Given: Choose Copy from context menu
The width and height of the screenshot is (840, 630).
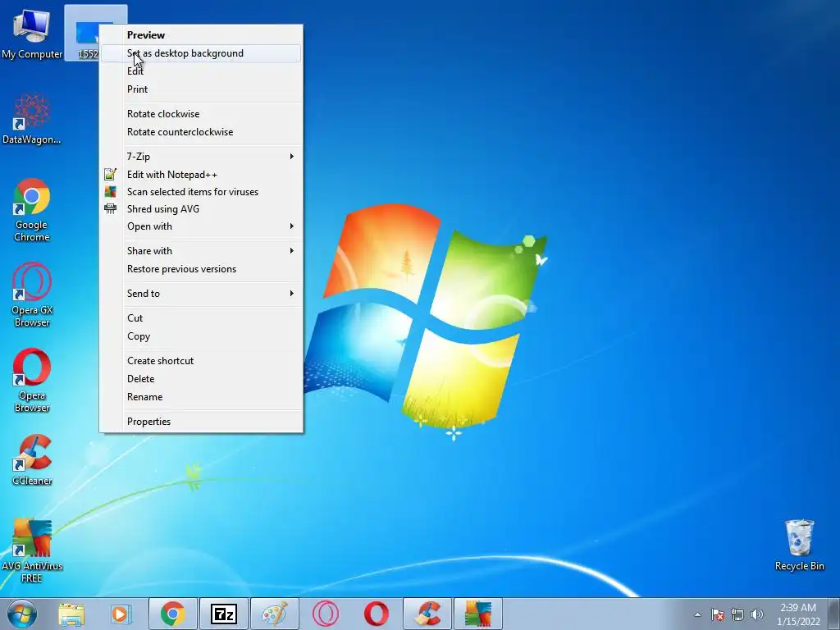Looking at the screenshot, I should click(202, 336).
